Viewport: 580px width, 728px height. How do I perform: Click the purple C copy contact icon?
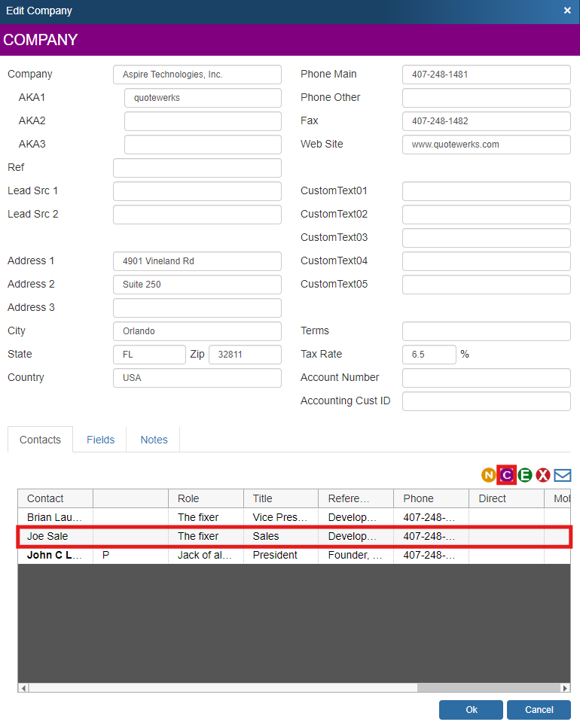coord(507,475)
